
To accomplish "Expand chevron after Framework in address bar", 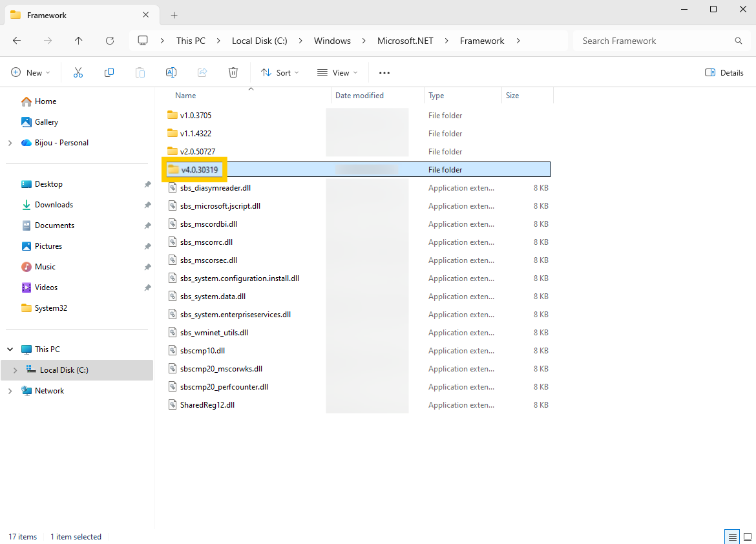I will (518, 41).
